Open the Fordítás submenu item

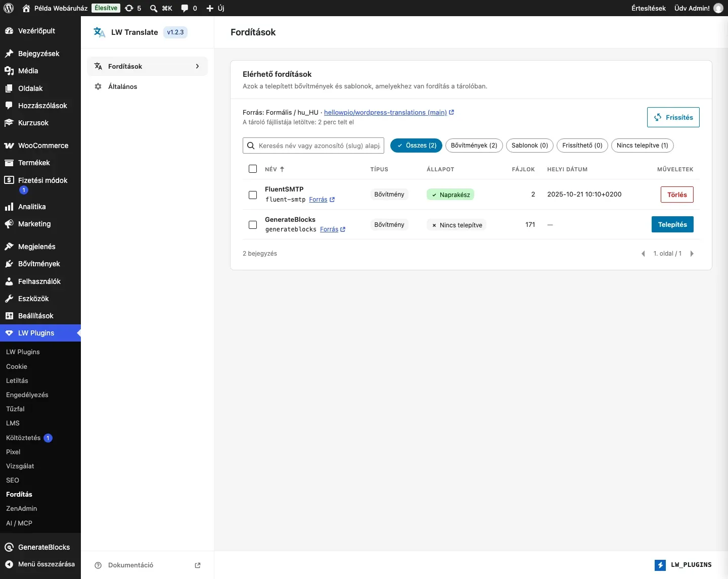click(19, 494)
